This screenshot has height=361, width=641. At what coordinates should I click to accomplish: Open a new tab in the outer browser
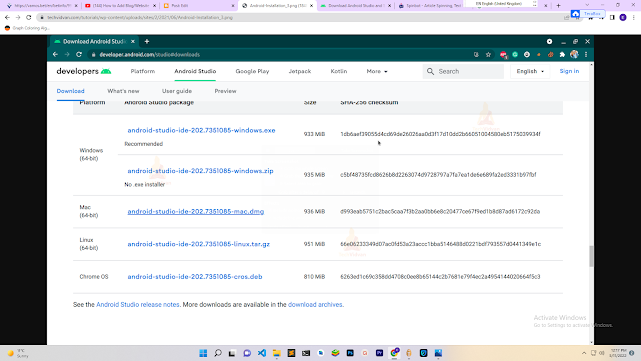[558, 5]
